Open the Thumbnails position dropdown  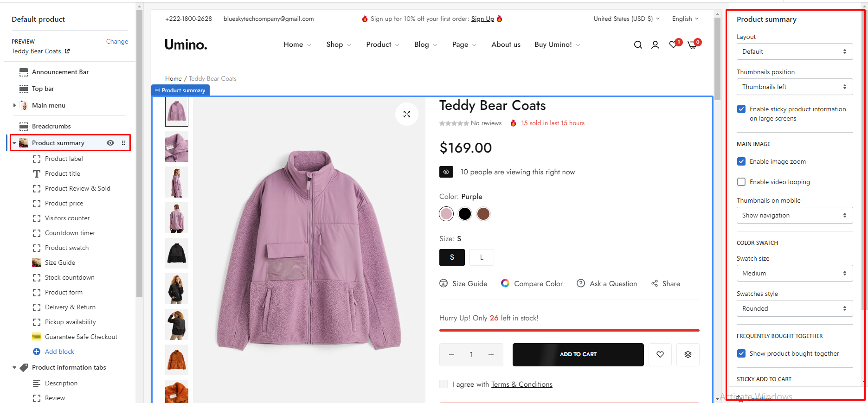(794, 87)
